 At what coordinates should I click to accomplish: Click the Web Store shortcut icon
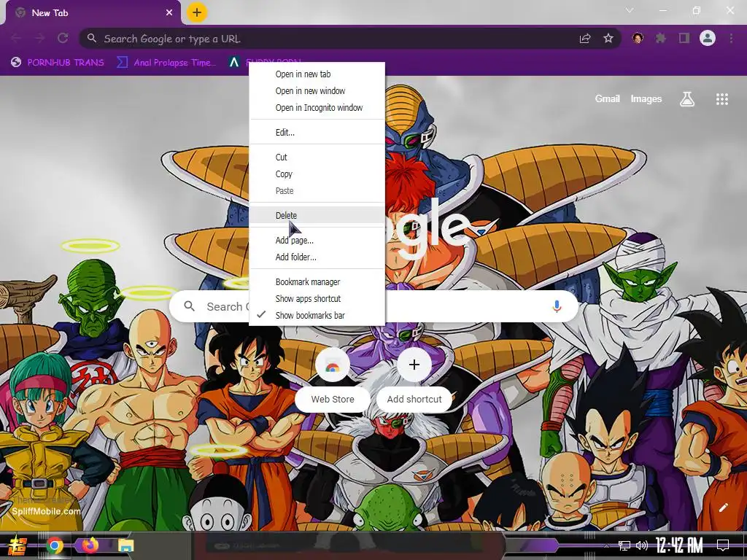(333, 365)
